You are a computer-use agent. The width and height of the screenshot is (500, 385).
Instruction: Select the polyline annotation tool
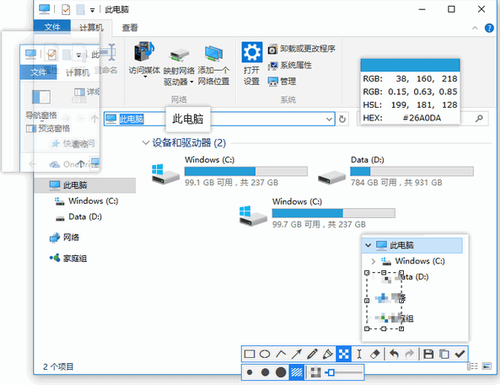coord(281,354)
